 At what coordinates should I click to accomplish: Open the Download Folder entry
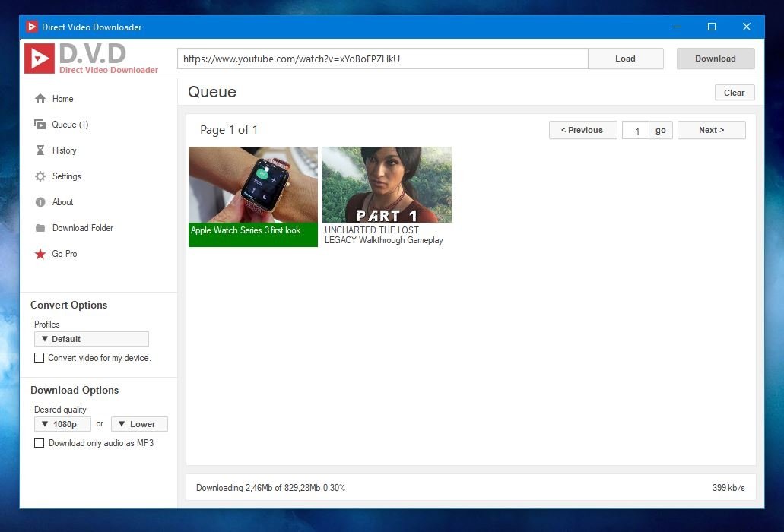[x=82, y=228]
